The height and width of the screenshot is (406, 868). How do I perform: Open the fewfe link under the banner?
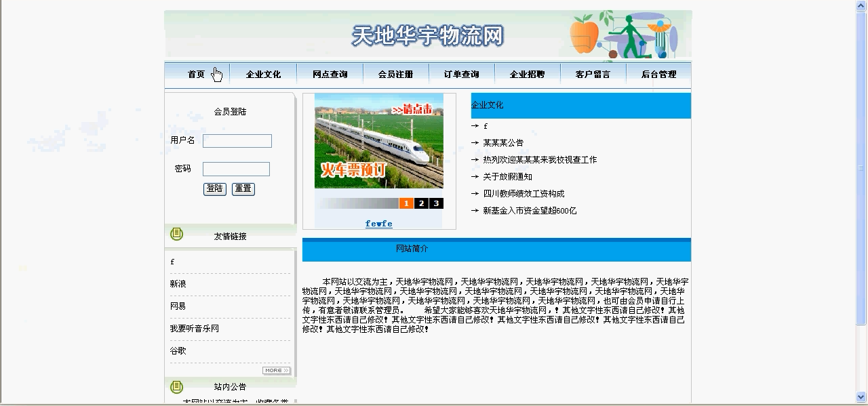(378, 224)
